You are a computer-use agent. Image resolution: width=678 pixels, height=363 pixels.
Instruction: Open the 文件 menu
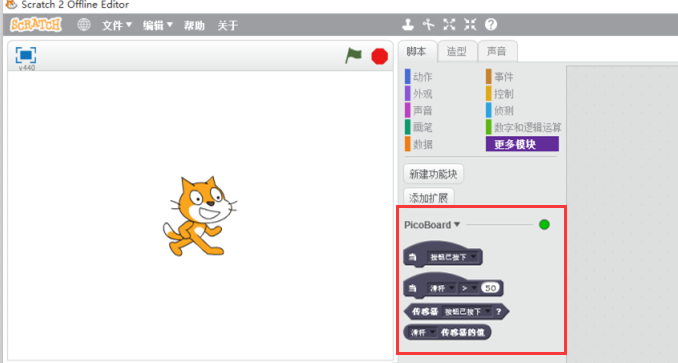tap(116, 25)
